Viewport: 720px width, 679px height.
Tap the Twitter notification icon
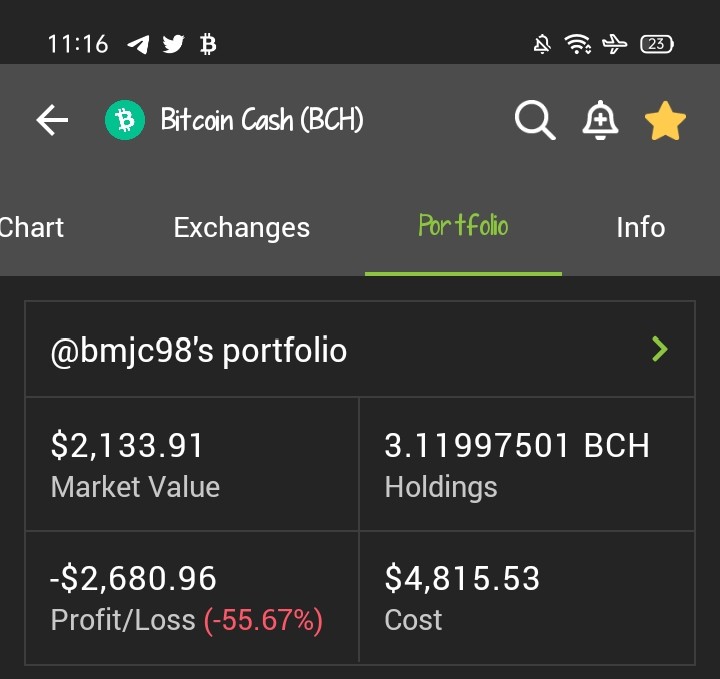(x=173, y=44)
